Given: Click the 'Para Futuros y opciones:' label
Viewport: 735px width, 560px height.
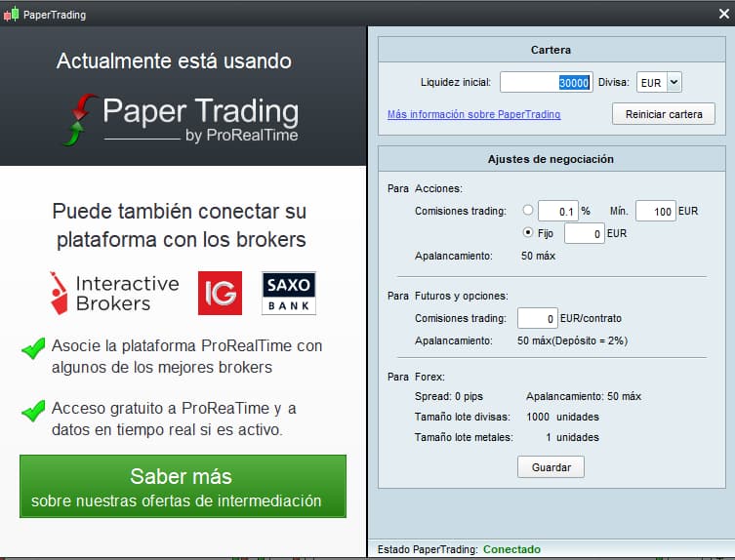Looking at the screenshot, I should pos(448,296).
